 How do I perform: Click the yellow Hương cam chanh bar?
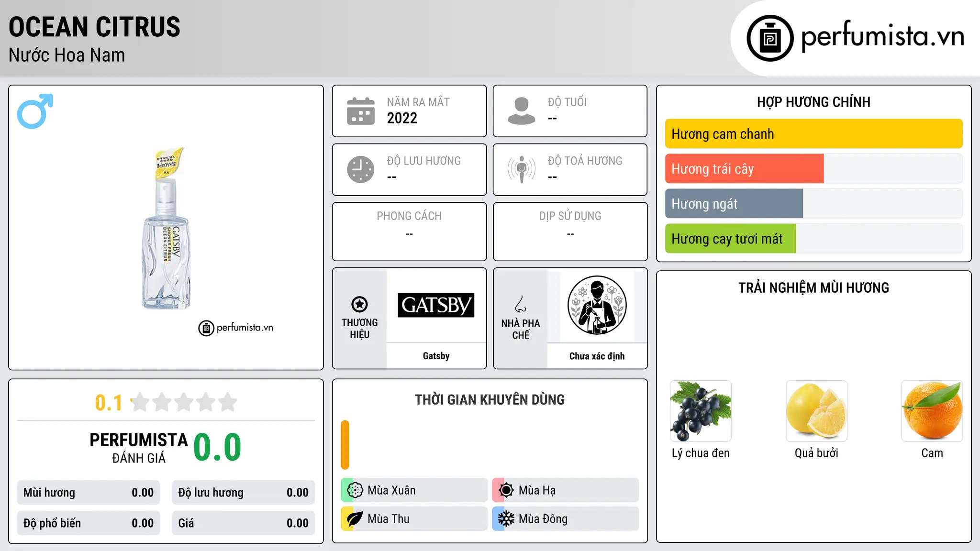pyautogui.click(x=814, y=134)
